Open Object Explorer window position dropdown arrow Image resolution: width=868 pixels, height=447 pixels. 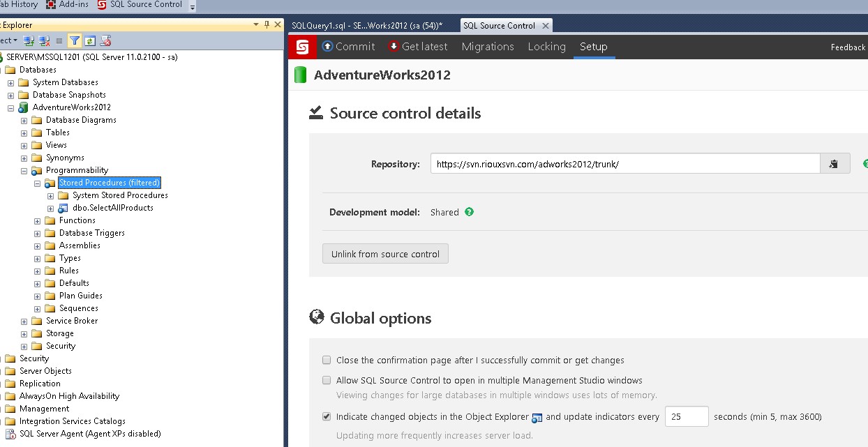coord(257,25)
